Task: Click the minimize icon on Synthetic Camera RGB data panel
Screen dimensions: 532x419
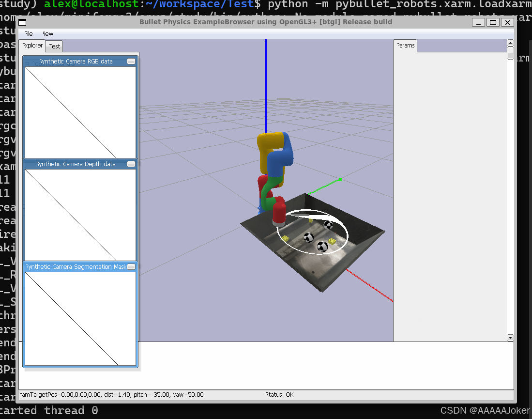Action: (x=131, y=61)
